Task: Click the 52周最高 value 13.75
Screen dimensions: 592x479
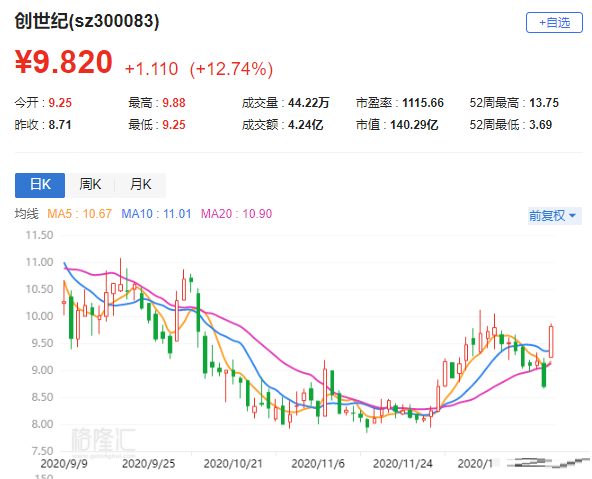Action: pos(544,103)
